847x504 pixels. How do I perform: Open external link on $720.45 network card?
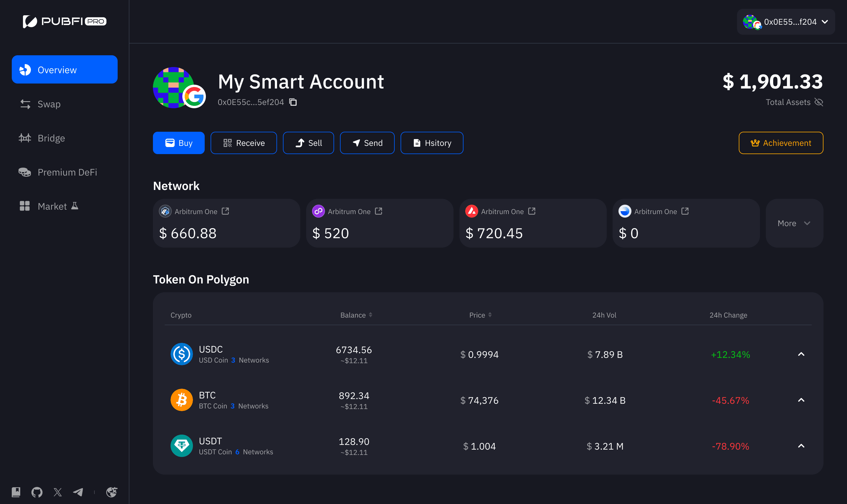click(532, 211)
